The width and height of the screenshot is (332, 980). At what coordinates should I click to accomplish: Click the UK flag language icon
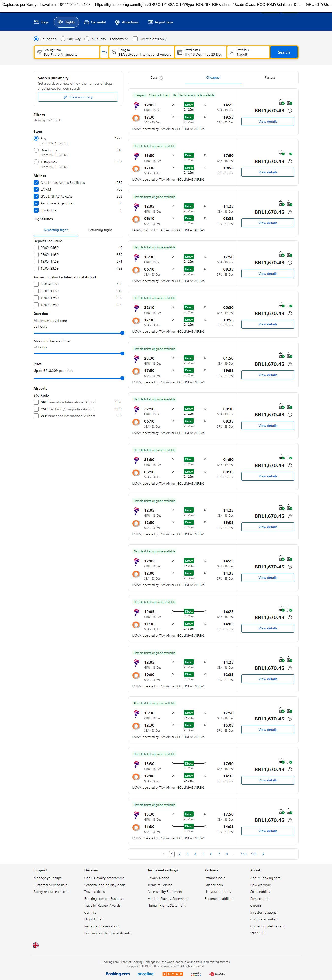click(36, 945)
